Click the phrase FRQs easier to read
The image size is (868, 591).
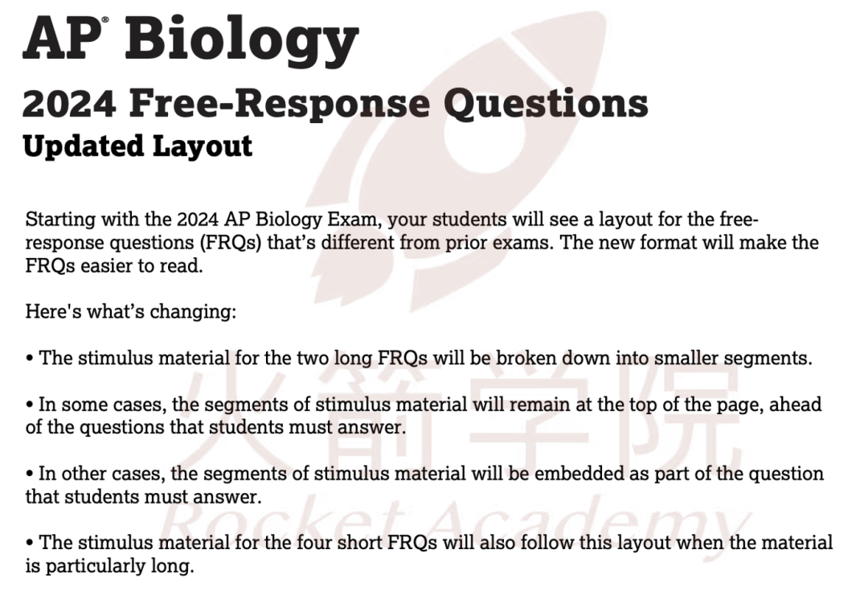point(114,266)
